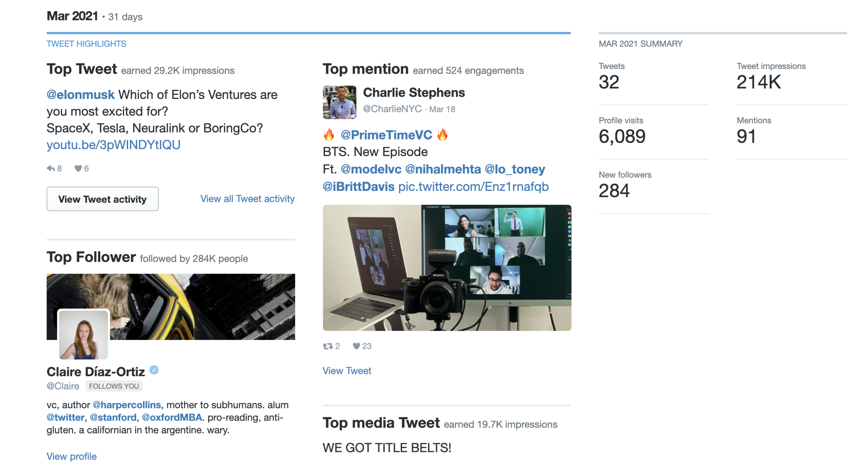
Task: Click the heart icon under Top Tweet
Action: [x=78, y=169]
